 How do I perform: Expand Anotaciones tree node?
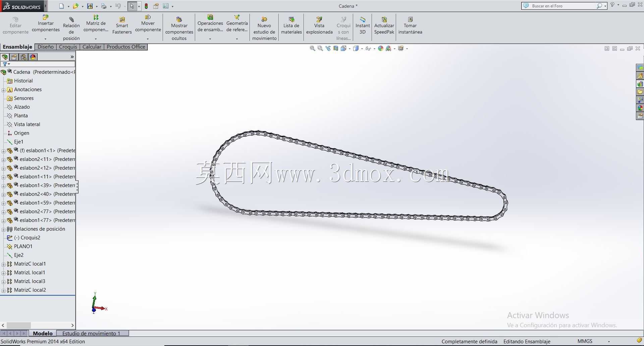click(x=3, y=90)
